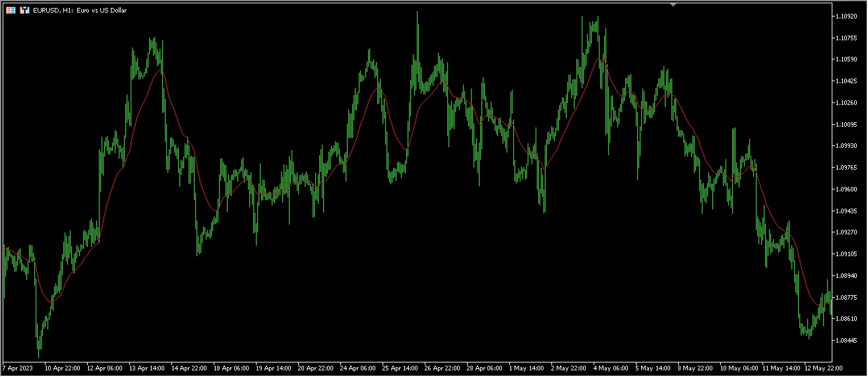Click the 26 Apr 22:00 time label
868x377 pixels.
pos(444,368)
